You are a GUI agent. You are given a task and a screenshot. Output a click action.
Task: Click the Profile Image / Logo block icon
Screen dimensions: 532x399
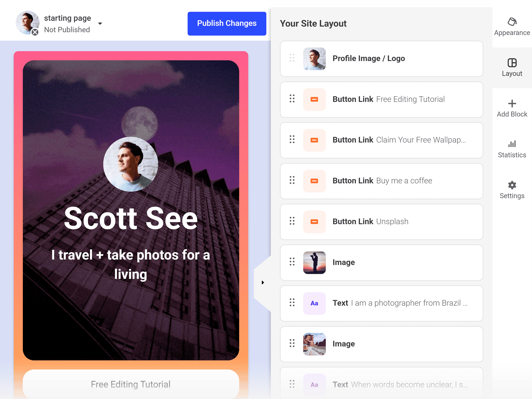(314, 59)
